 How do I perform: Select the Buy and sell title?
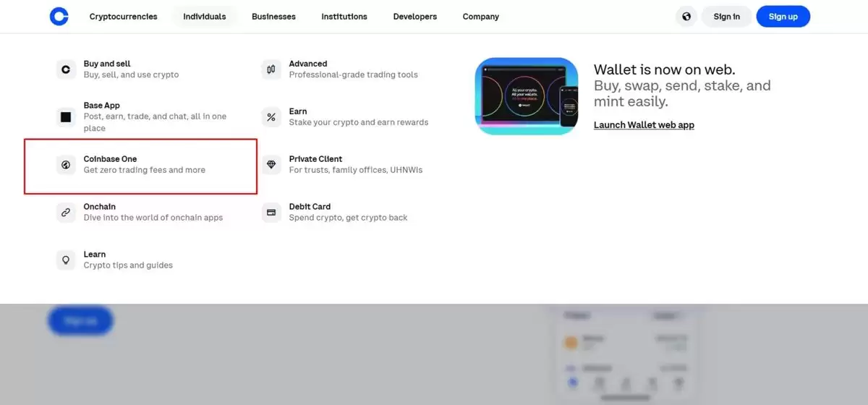[107, 64]
